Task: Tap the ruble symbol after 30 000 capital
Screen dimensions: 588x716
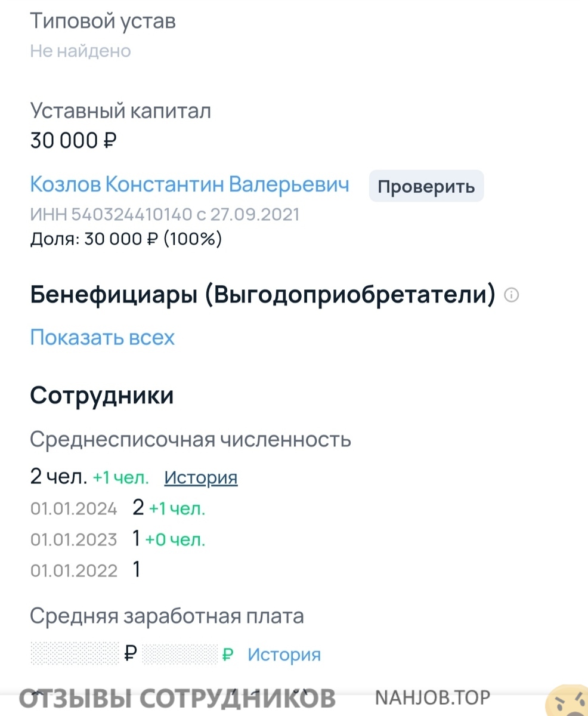Action: click(110, 141)
